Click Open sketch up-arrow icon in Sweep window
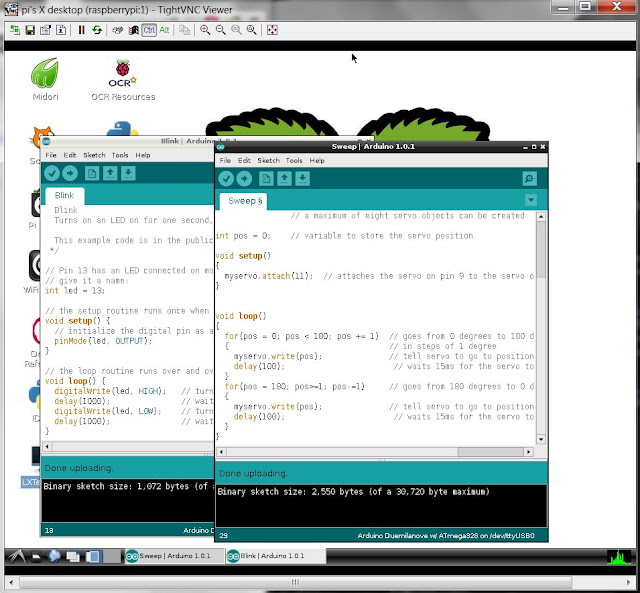640x593 pixels. pos(284,178)
